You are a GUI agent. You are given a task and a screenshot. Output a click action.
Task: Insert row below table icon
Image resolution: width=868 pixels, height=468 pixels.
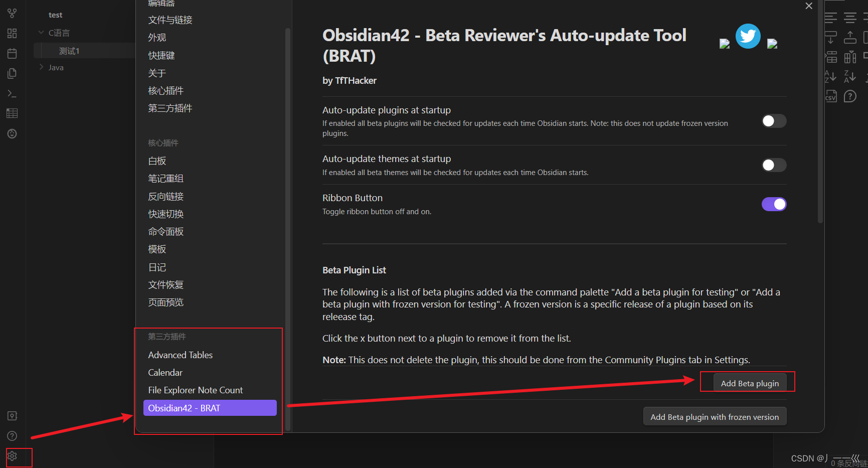[831, 38]
